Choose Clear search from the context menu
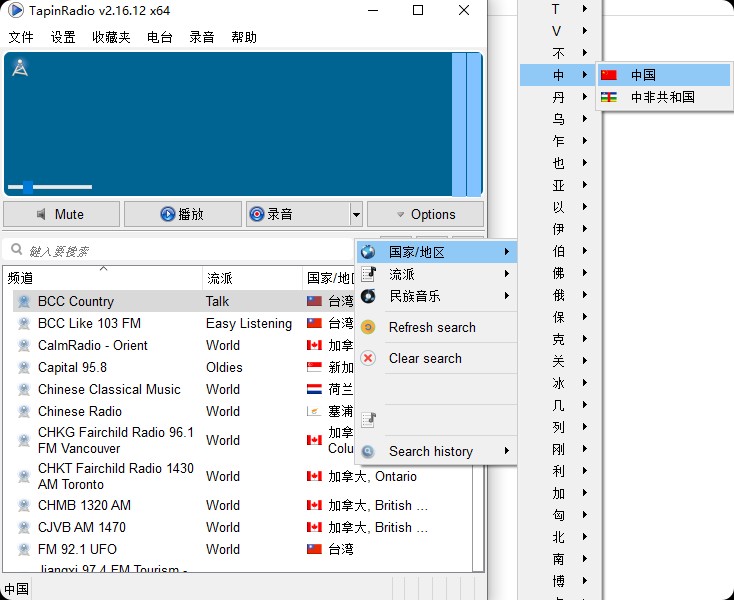Image resolution: width=734 pixels, height=600 pixels. coord(436,358)
